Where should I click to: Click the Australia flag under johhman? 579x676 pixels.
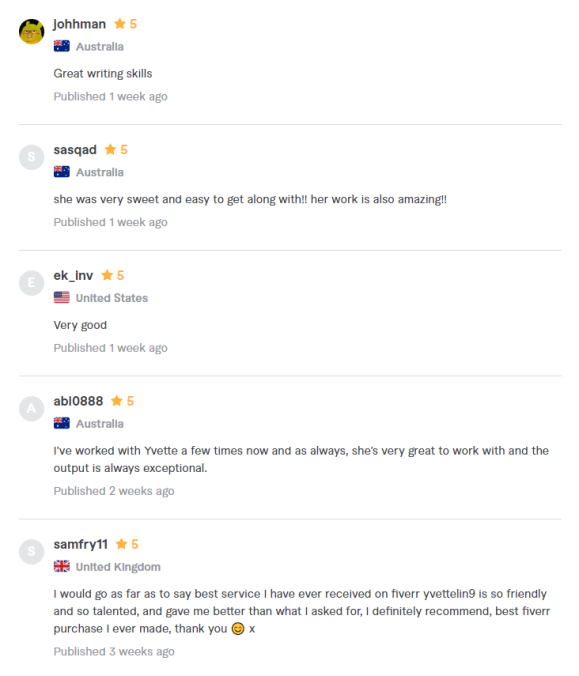coord(62,46)
